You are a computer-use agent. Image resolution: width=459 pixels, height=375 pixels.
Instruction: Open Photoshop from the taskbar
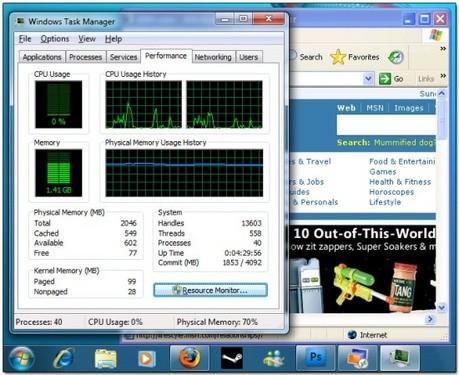click(315, 358)
